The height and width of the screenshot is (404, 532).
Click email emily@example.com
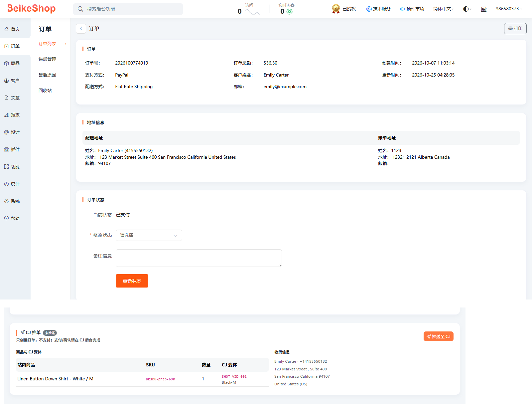(x=285, y=87)
